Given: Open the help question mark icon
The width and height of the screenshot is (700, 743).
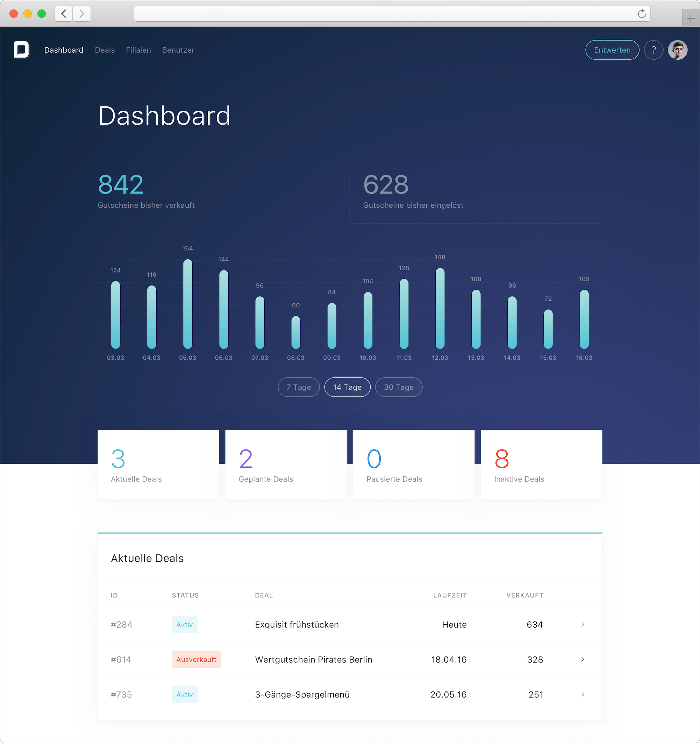Looking at the screenshot, I should tap(653, 50).
